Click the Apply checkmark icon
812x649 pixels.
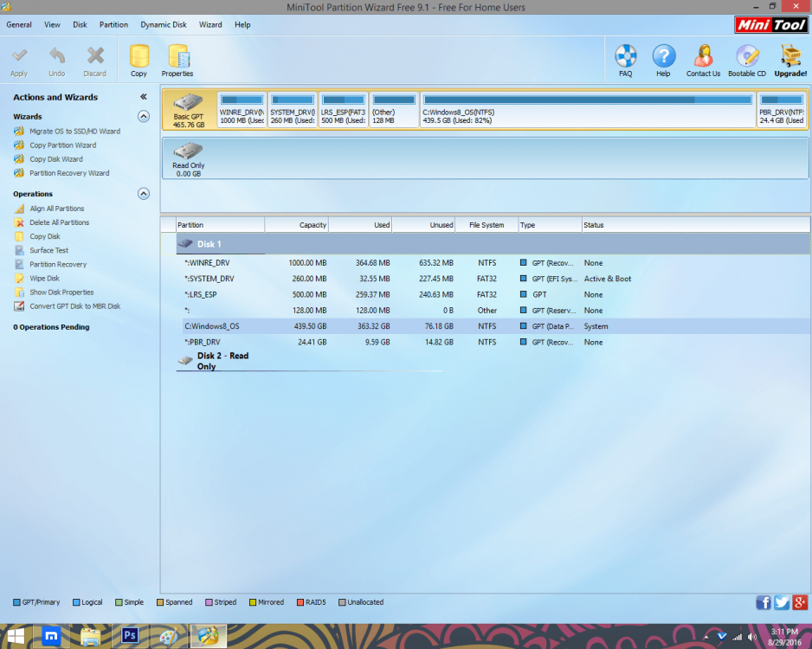pos(19,56)
